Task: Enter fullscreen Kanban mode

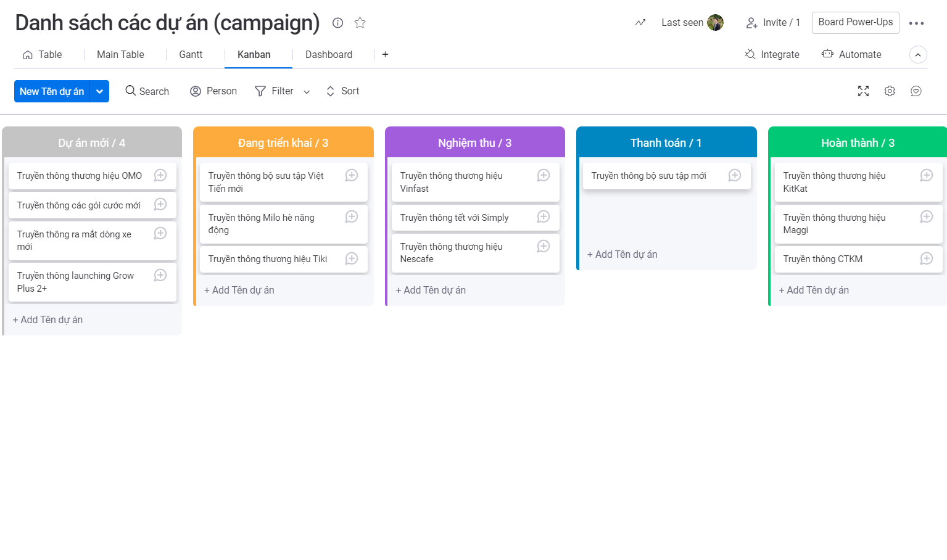Action: click(863, 91)
